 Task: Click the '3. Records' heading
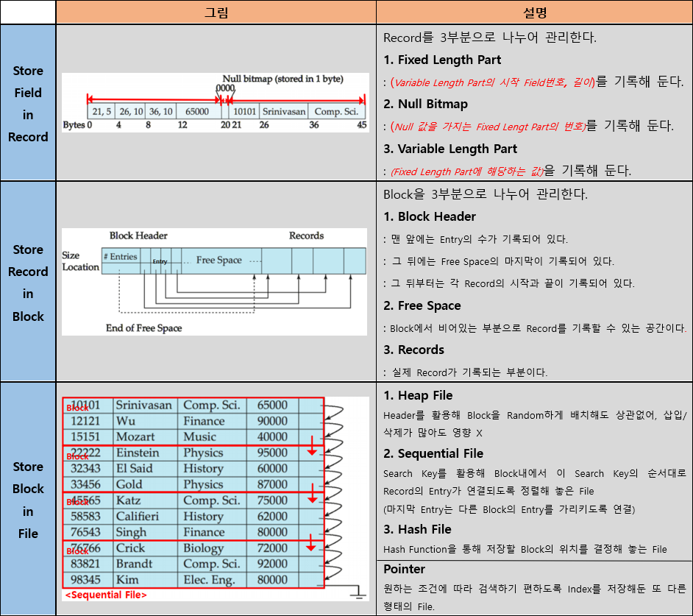(x=413, y=350)
